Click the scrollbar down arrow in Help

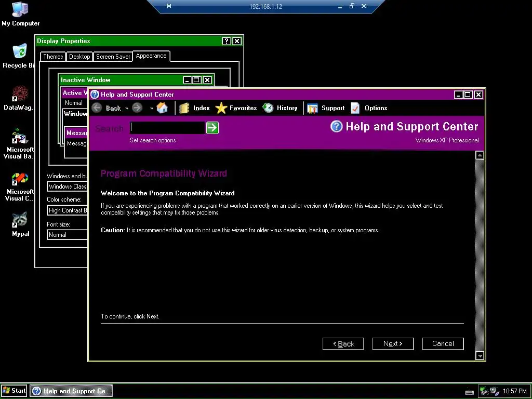pos(480,355)
